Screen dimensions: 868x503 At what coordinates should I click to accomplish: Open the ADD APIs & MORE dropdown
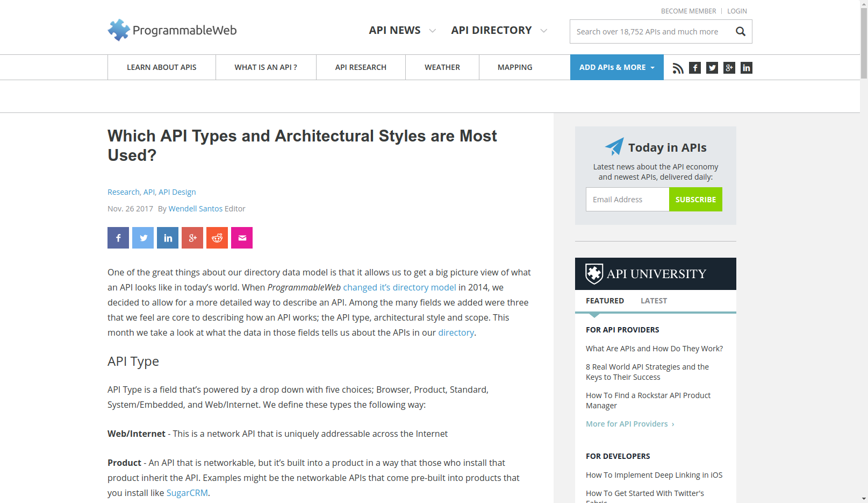[617, 67]
